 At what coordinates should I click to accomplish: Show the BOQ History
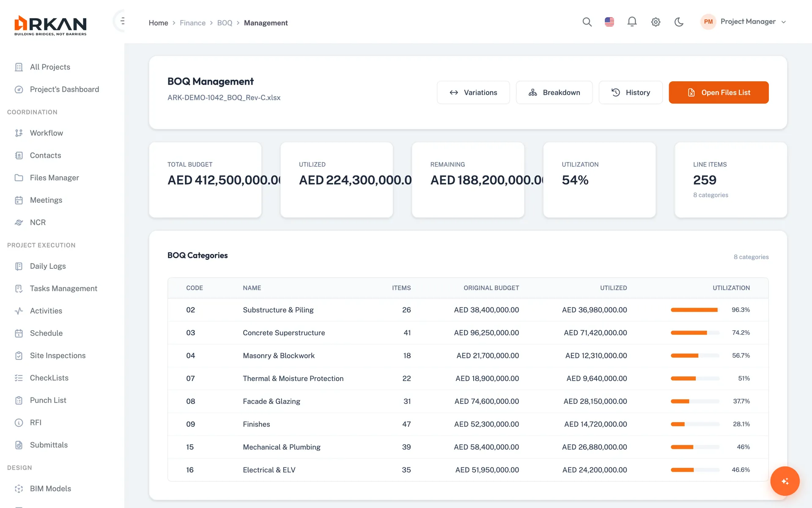pyautogui.click(x=631, y=92)
